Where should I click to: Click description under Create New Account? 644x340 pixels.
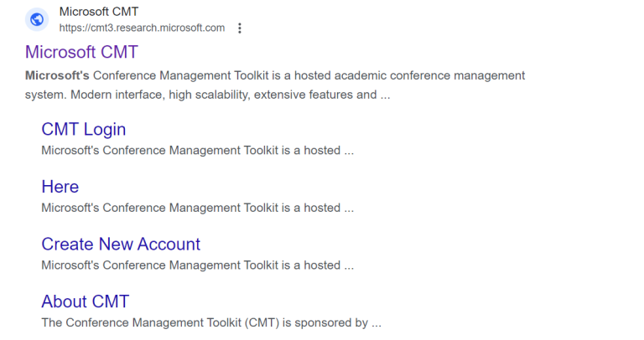click(197, 265)
